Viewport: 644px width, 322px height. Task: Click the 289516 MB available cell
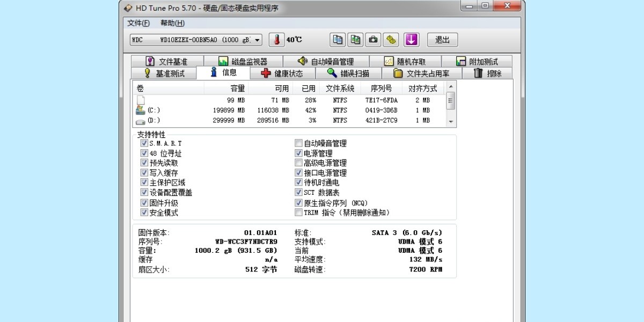[x=273, y=121]
